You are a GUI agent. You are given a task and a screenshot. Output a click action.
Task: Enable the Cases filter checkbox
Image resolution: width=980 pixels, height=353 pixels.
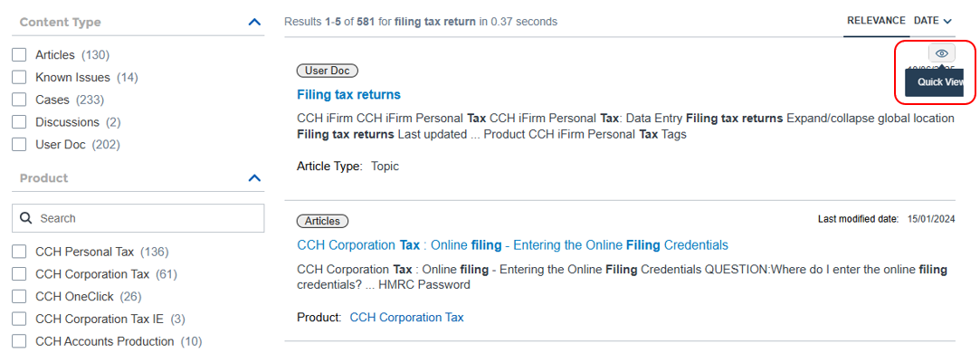(19, 100)
